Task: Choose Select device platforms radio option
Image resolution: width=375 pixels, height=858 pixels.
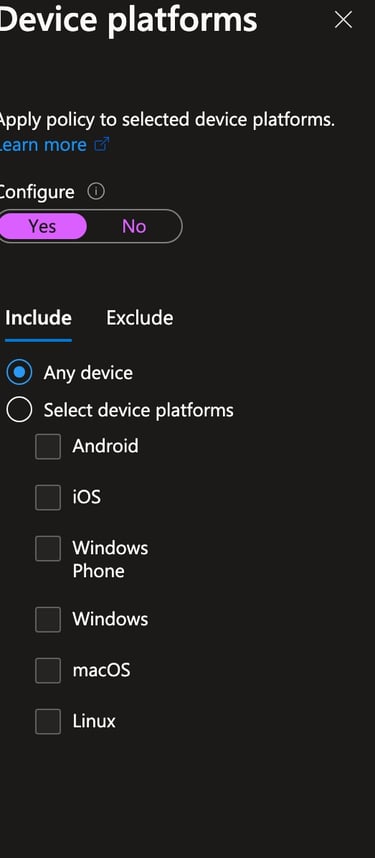Action: point(19,410)
